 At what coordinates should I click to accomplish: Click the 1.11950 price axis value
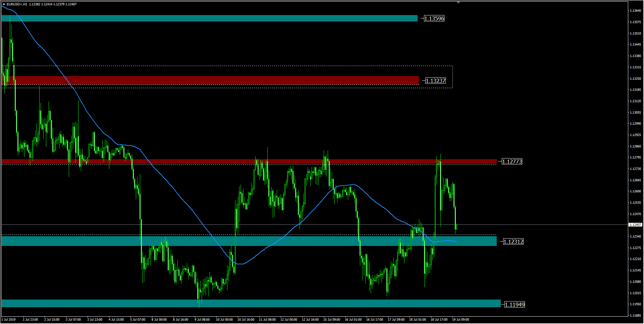(635, 304)
